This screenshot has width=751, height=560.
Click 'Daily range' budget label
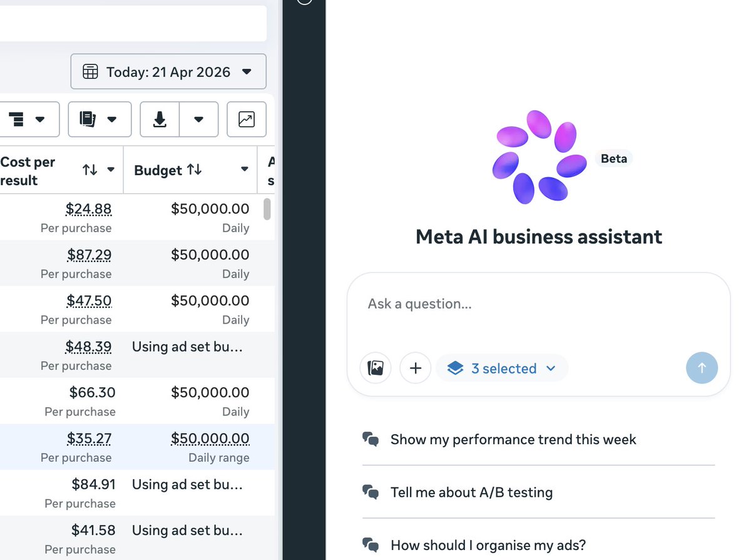(219, 457)
